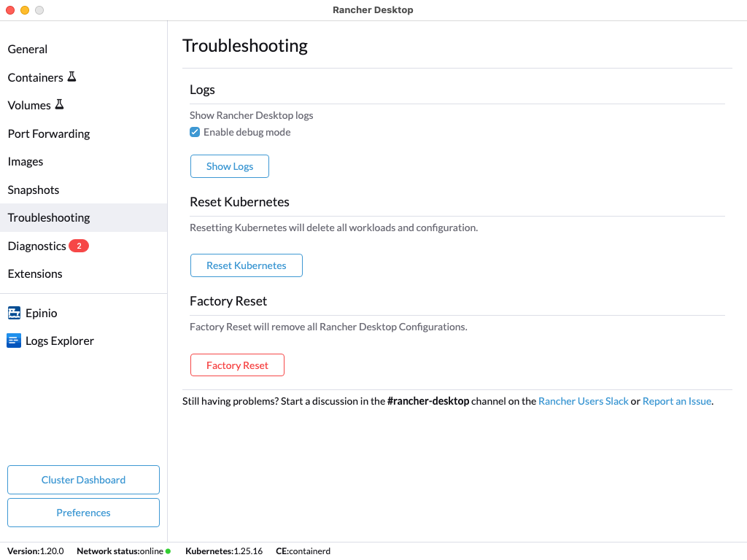The height and width of the screenshot is (560, 747).
Task: Click the Logs Explorer extension icon
Action: click(x=14, y=341)
